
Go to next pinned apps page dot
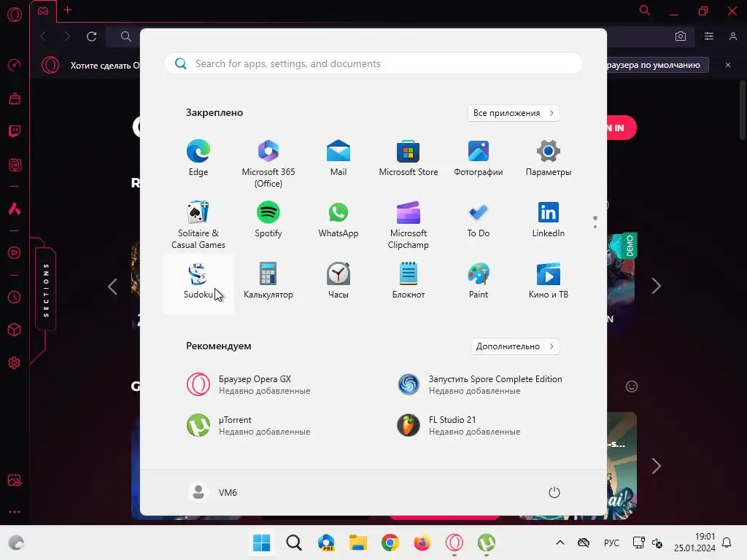[x=595, y=227]
